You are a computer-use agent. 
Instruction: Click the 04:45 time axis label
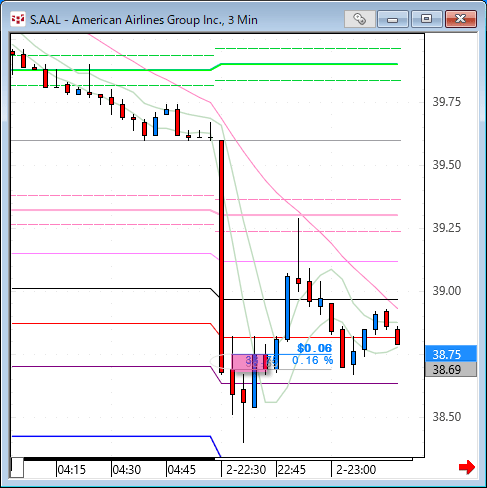coord(182,470)
